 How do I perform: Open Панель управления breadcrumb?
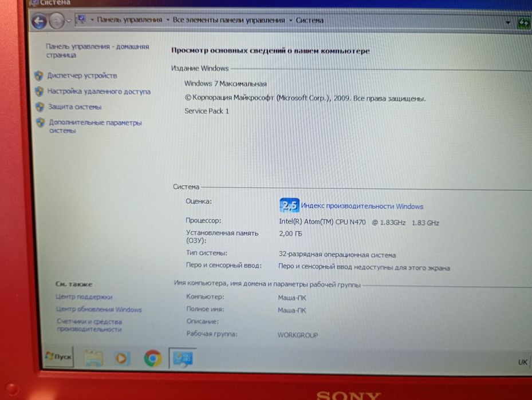click(129, 19)
